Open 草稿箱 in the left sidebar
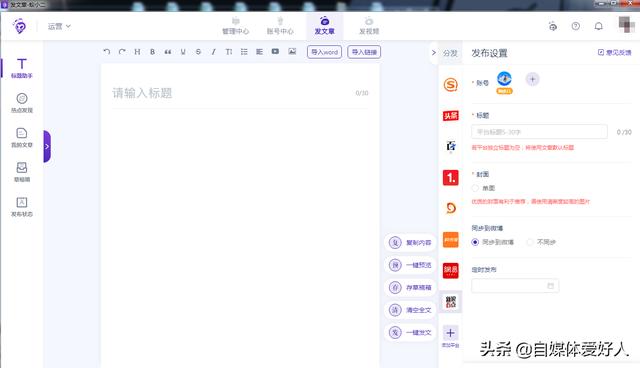640x368 pixels. (x=22, y=172)
